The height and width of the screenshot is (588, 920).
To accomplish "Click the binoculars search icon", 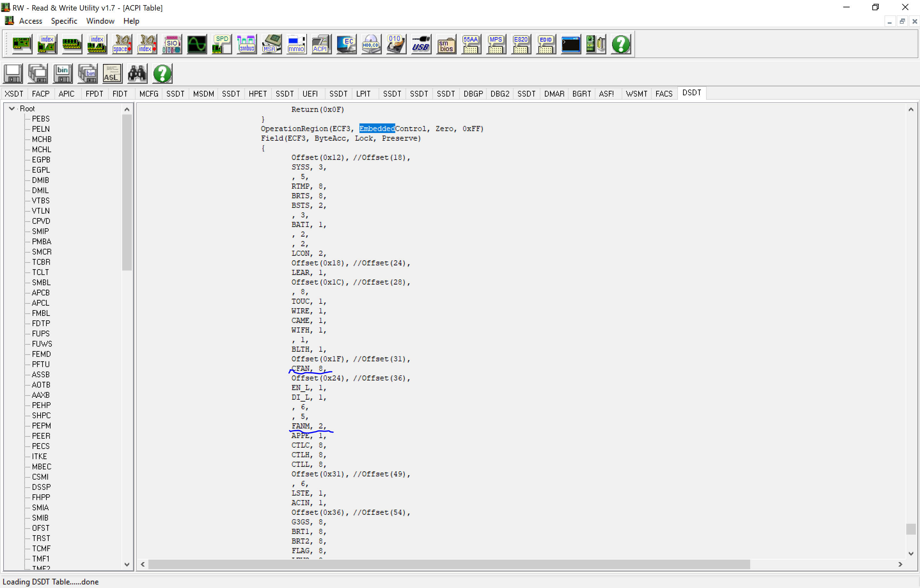I will (137, 73).
